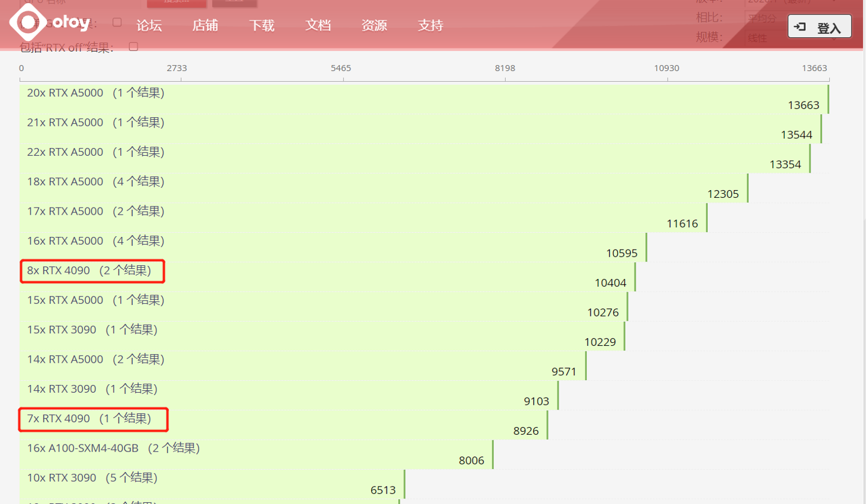Click score 13663 in the 20x RTX A5000 bar
Screen dimensions: 866x504
[803, 105]
